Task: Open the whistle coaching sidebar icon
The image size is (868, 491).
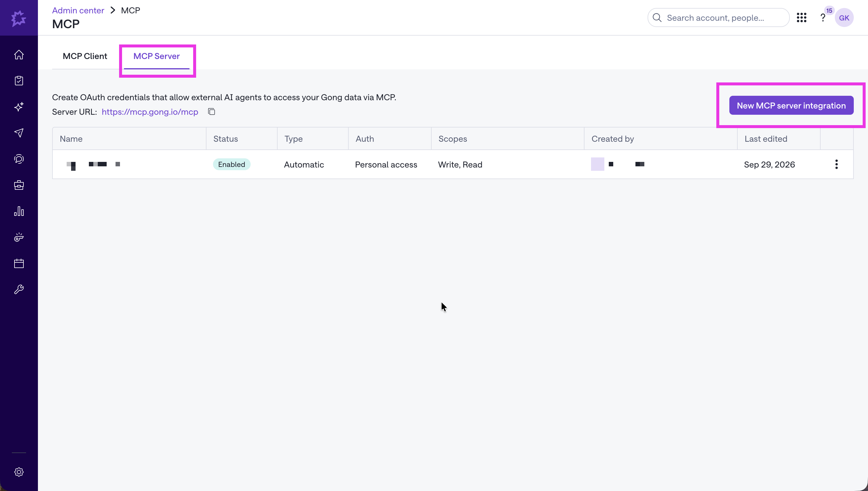Action: (19, 237)
